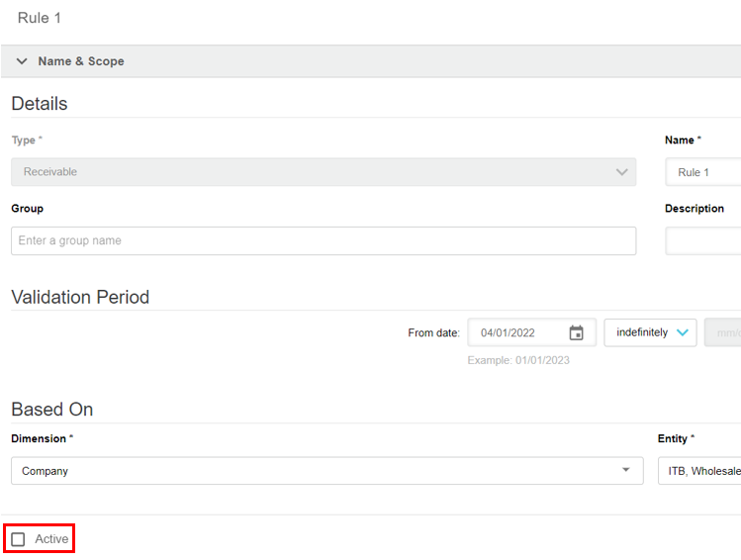Open the Type dropdown showing Receivable
The width and height of the screenshot is (741, 560).
323,172
